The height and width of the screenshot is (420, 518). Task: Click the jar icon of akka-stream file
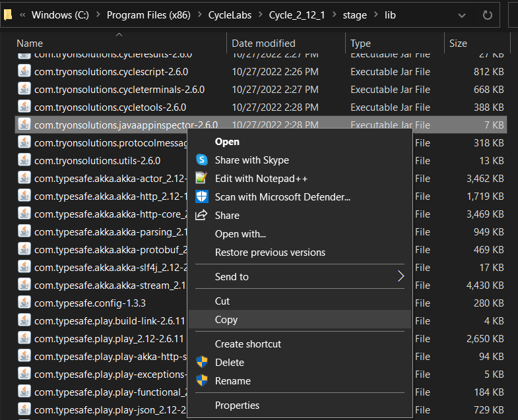click(x=24, y=285)
